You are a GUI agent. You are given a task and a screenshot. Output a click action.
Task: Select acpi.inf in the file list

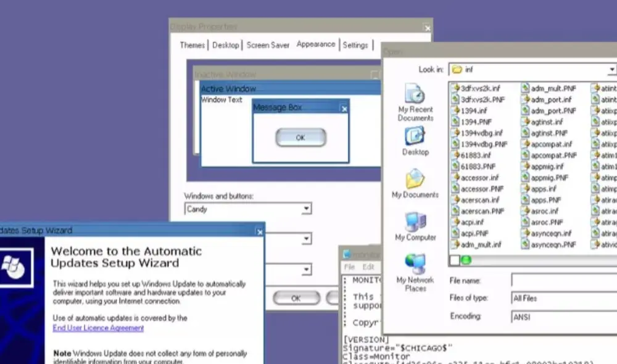click(472, 223)
